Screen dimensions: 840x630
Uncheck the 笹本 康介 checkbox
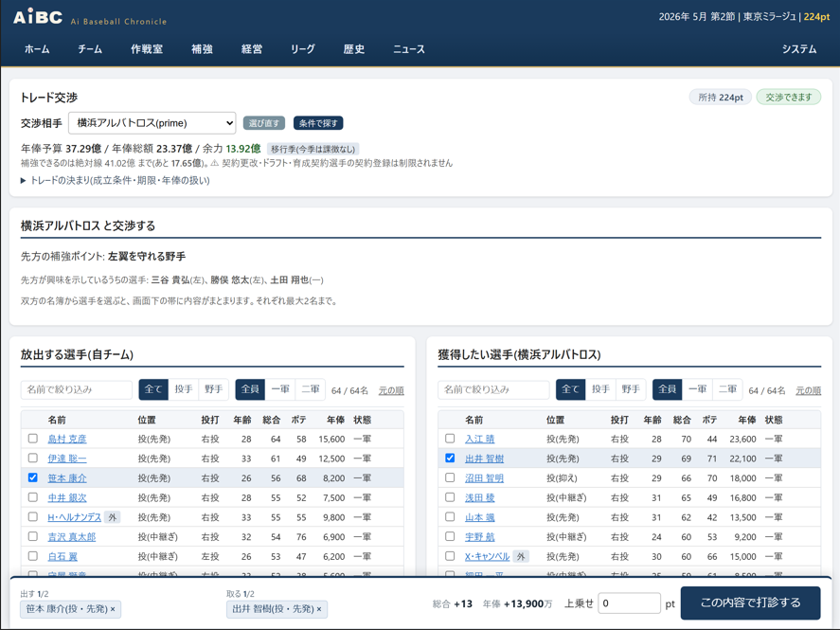[x=33, y=477]
